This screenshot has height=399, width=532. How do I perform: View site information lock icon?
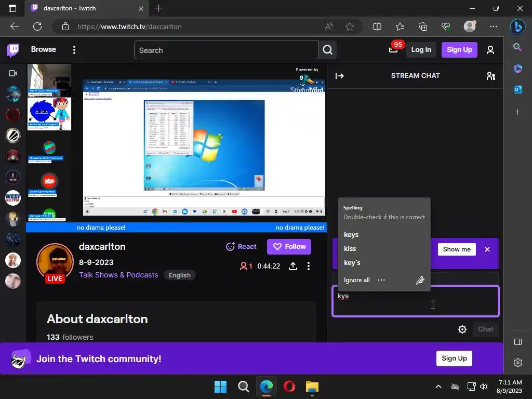pos(65,26)
